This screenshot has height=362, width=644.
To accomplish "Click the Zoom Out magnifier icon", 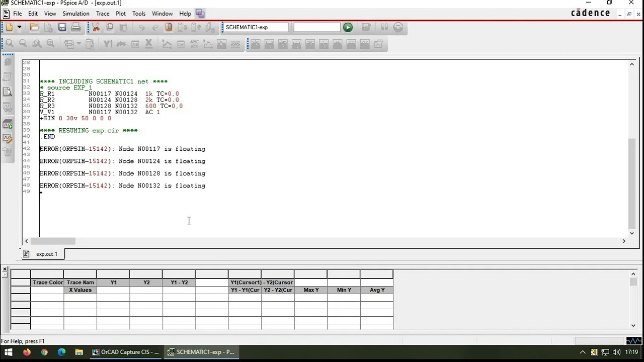I will (23, 44).
